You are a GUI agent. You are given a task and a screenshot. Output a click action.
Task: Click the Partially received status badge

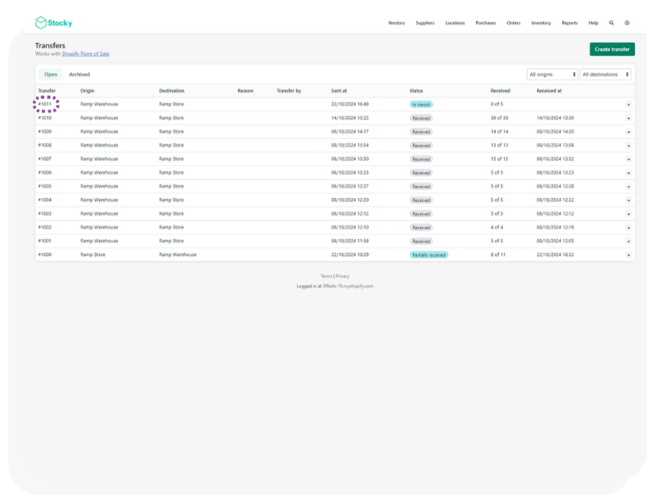click(x=428, y=255)
